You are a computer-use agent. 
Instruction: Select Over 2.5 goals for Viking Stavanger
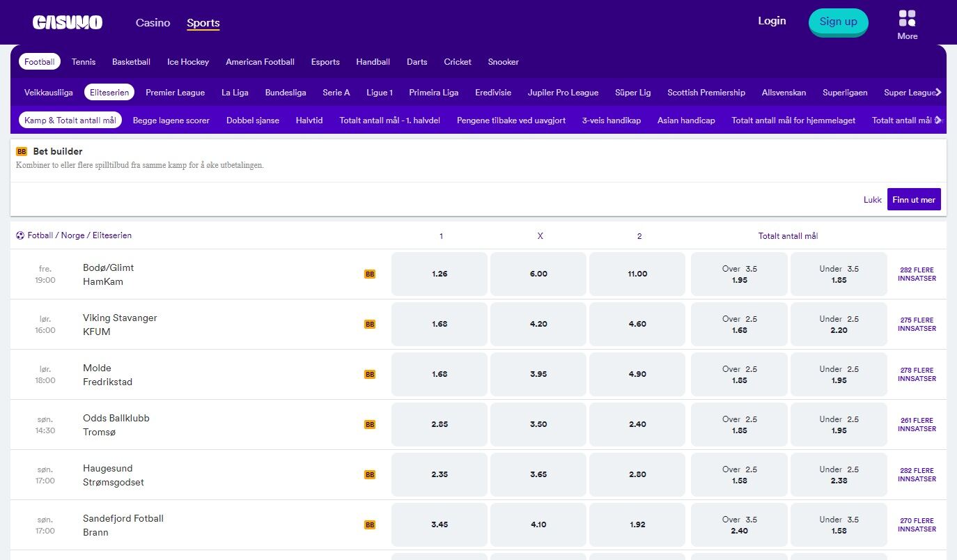[x=739, y=325]
